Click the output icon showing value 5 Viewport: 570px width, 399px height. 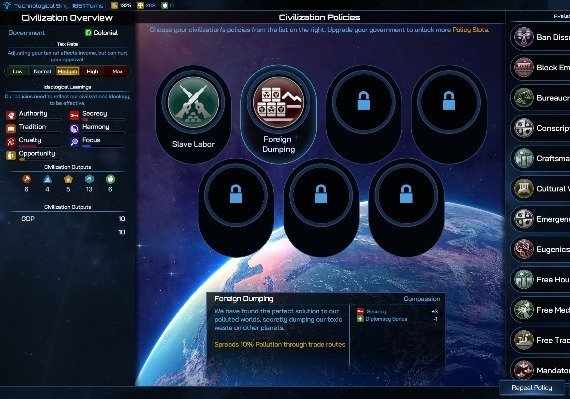(x=68, y=179)
